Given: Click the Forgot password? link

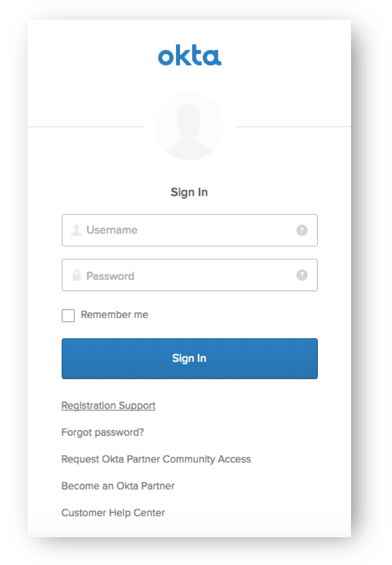Looking at the screenshot, I should tap(102, 432).
